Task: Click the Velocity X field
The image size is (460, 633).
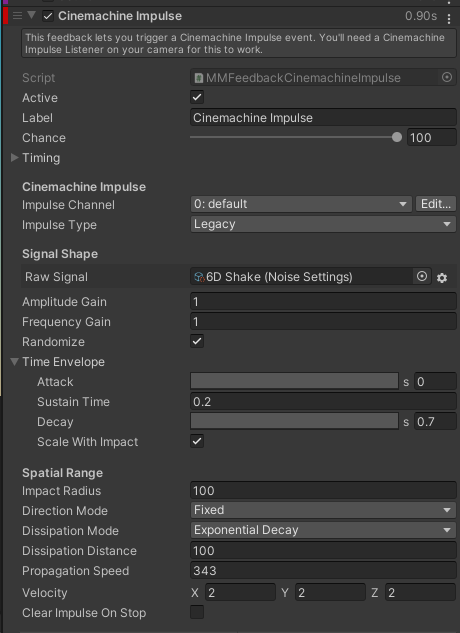Action: tap(240, 593)
